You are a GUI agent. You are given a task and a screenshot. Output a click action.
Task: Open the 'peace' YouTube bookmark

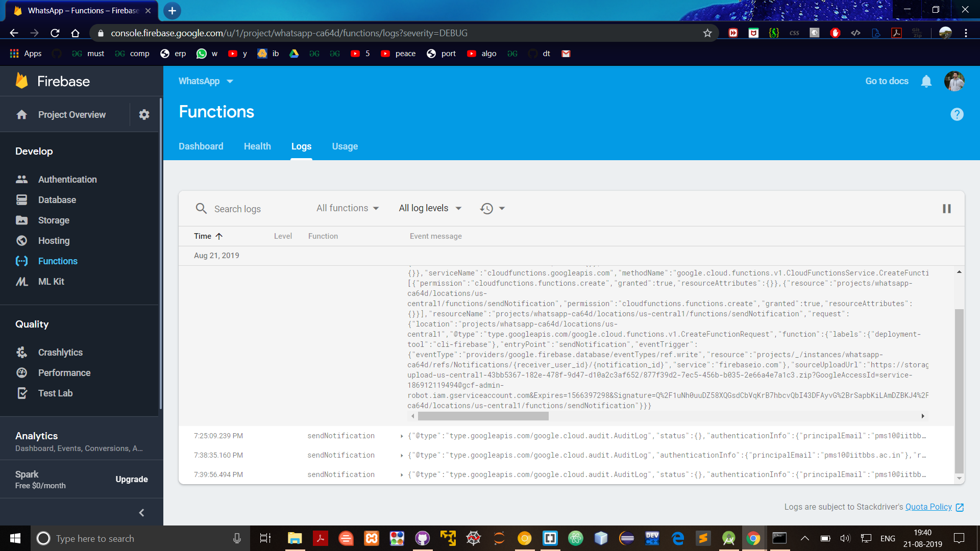coord(398,54)
